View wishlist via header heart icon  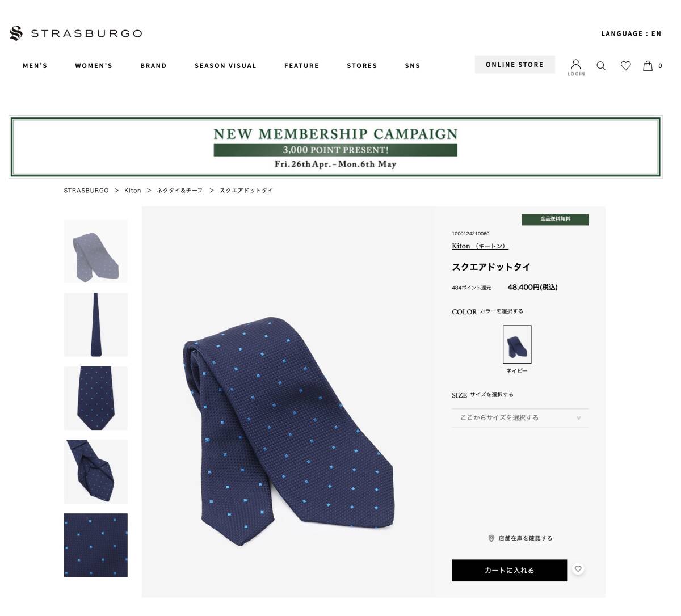pyautogui.click(x=625, y=66)
